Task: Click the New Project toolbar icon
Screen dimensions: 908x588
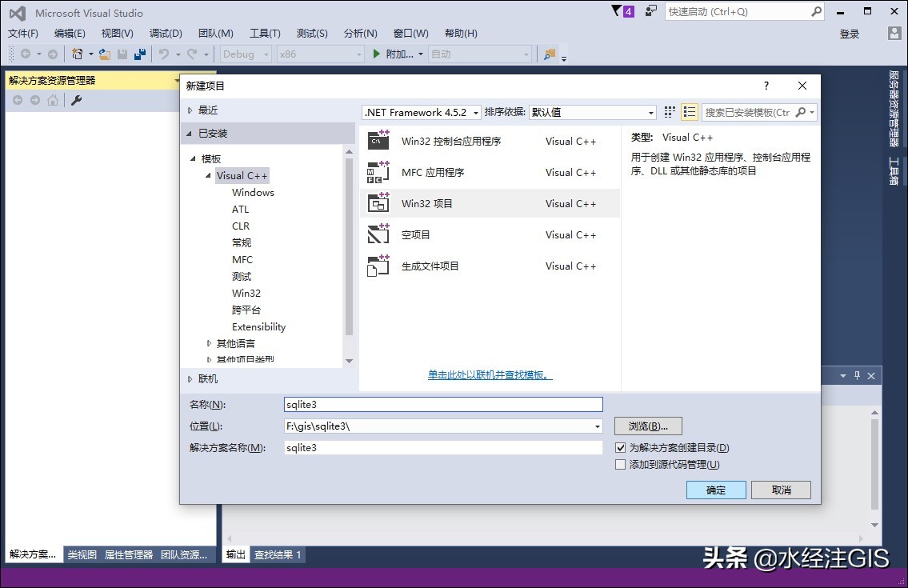Action: pos(77,54)
